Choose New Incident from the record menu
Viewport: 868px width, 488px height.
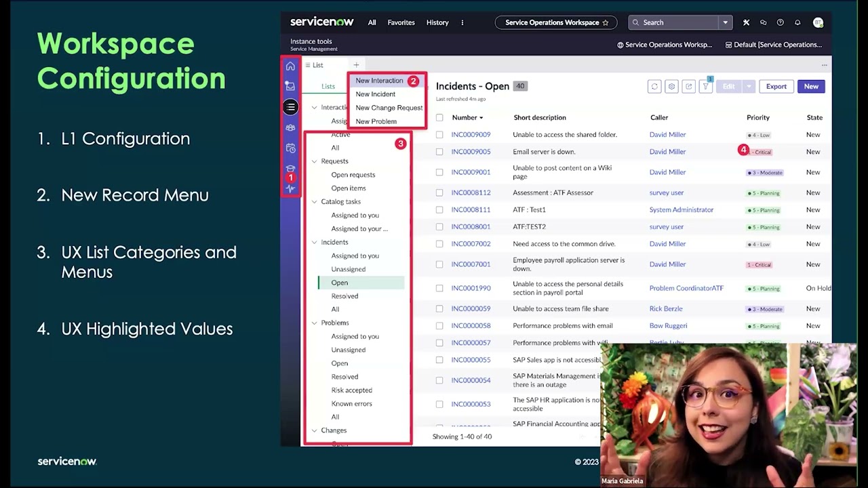point(377,94)
